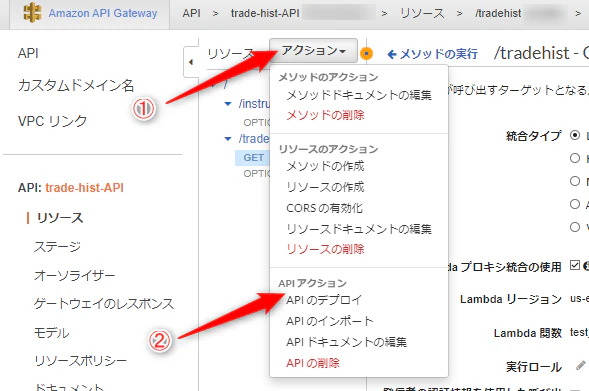Image resolution: width=589 pixels, height=391 pixels.
Task: Select the fifth 統合タイプ radio button
Action: point(575,227)
